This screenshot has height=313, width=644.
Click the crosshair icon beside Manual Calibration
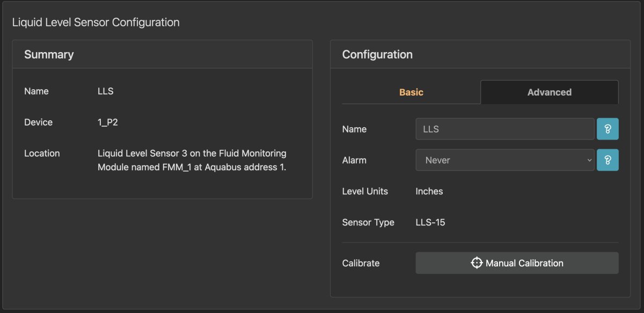(477, 263)
